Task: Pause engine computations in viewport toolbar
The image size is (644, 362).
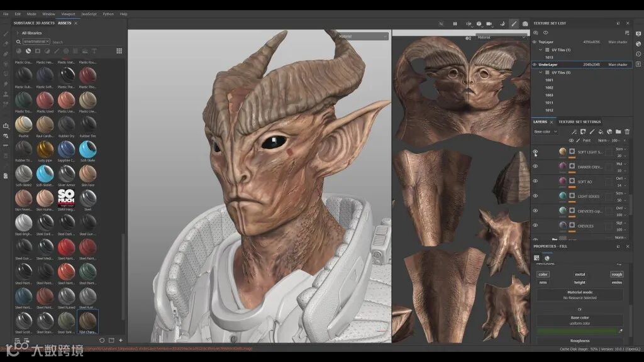Action: pos(455,24)
